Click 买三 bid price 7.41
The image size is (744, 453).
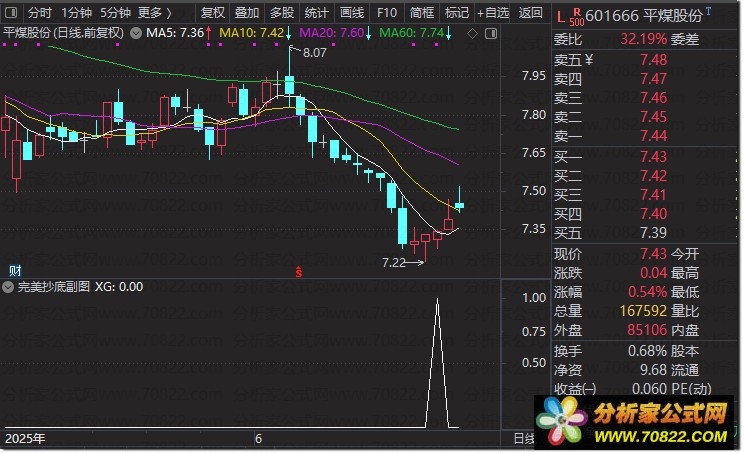(653, 195)
